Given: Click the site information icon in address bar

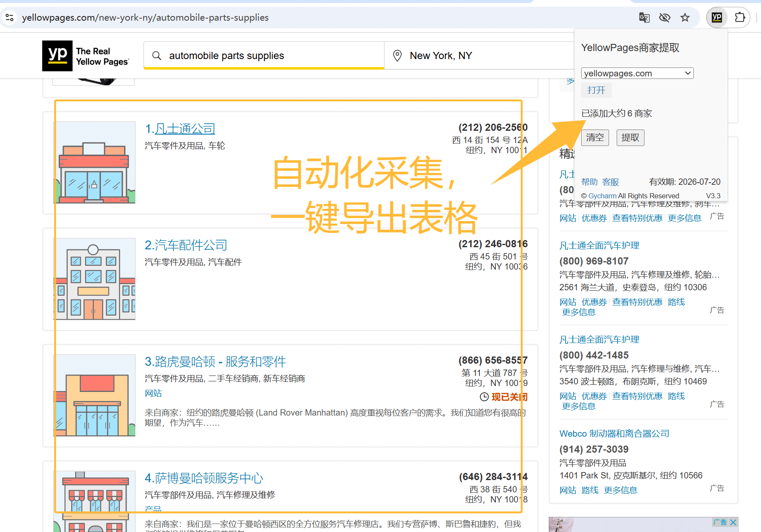Looking at the screenshot, I should click(10, 17).
